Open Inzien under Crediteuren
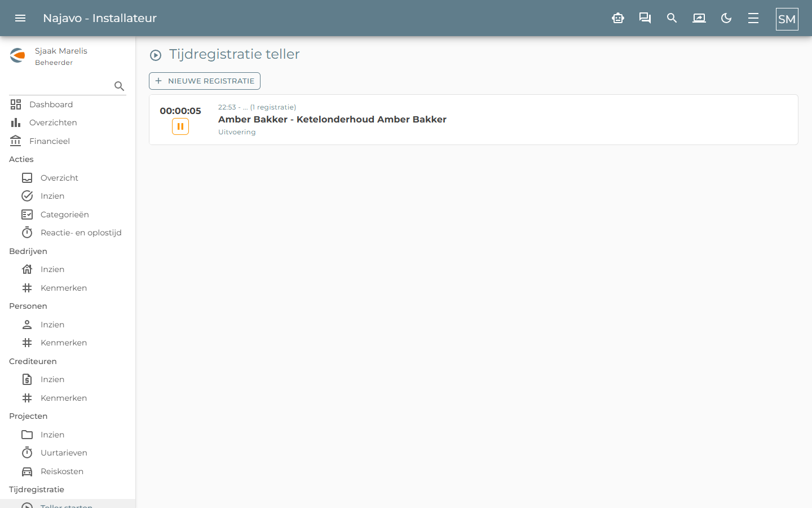 (68, 379)
